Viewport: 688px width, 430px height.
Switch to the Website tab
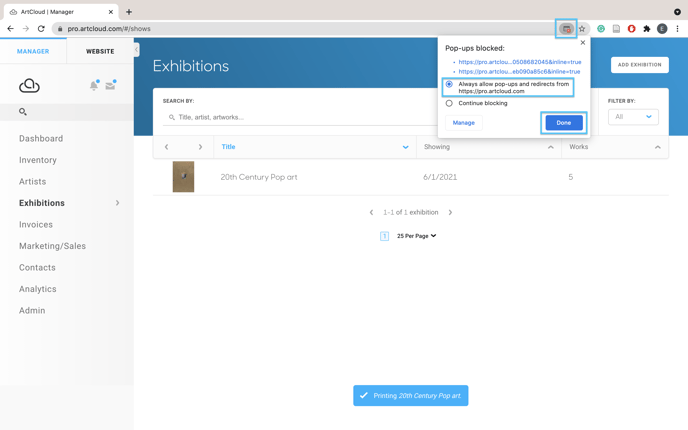click(100, 51)
